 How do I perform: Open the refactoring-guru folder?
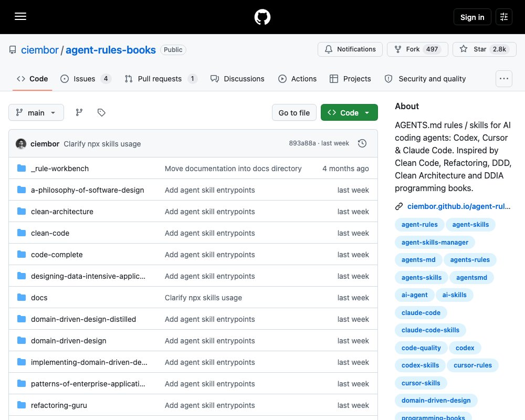coord(59,405)
